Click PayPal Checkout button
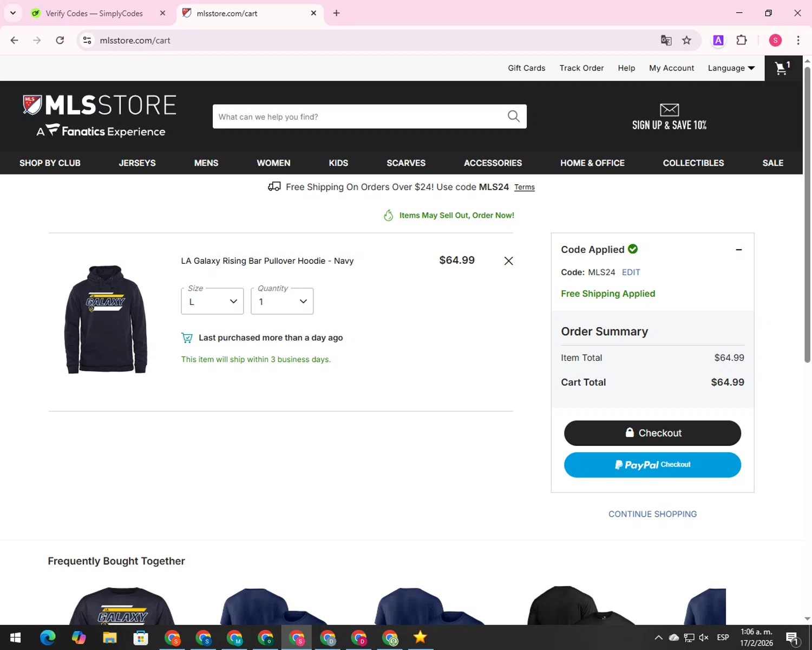 click(652, 465)
